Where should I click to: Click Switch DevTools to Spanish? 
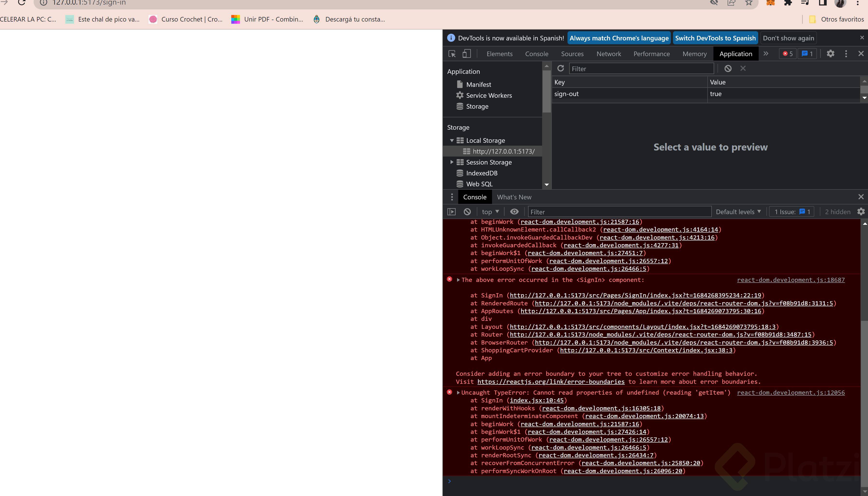(715, 38)
